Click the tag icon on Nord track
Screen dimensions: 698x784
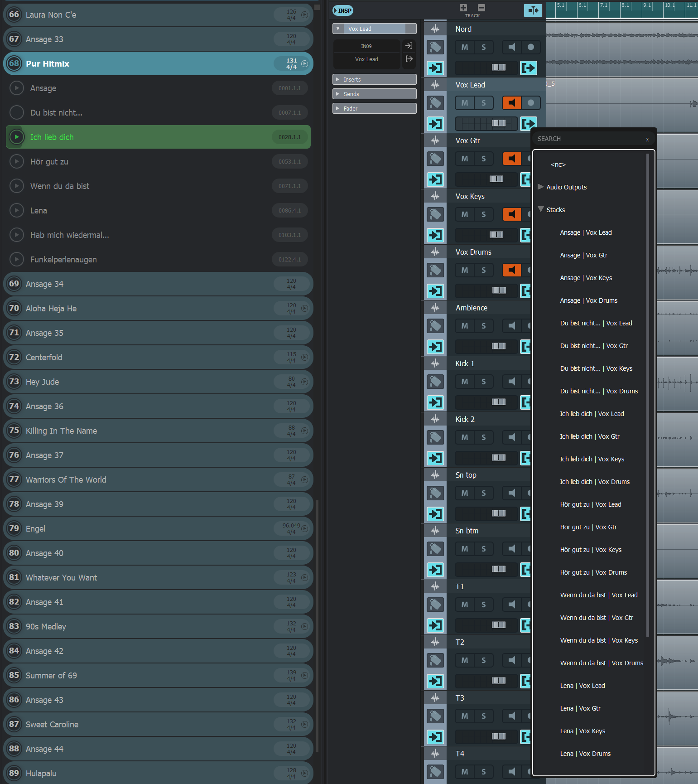coord(435,47)
